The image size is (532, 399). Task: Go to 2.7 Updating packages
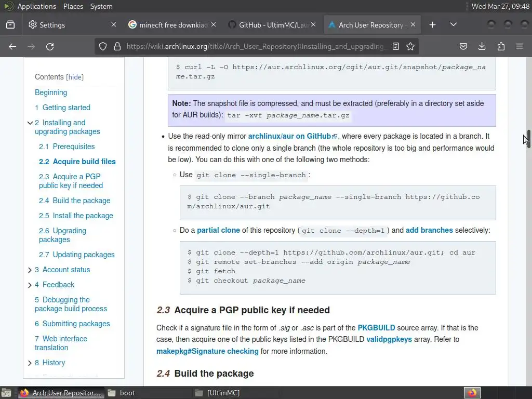tap(77, 255)
